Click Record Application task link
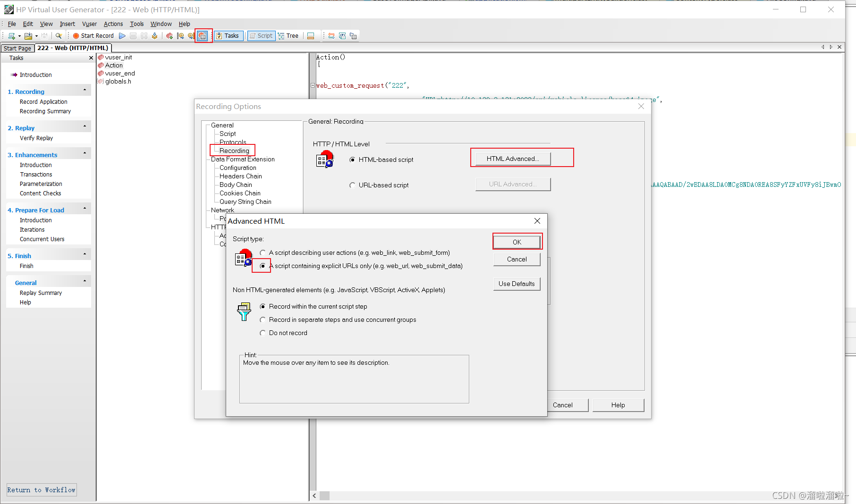 click(43, 102)
